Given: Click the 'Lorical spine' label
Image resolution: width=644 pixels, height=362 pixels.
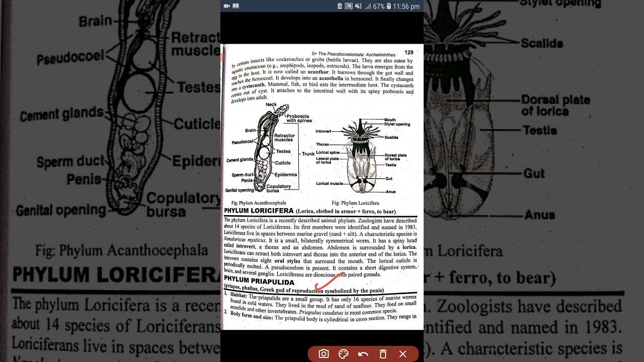Looking at the screenshot, I should click(328, 152).
